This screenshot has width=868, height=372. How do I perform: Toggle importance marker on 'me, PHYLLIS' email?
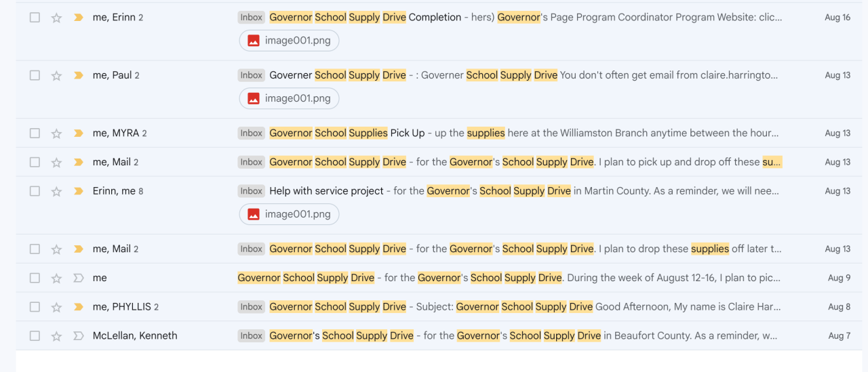[79, 307]
